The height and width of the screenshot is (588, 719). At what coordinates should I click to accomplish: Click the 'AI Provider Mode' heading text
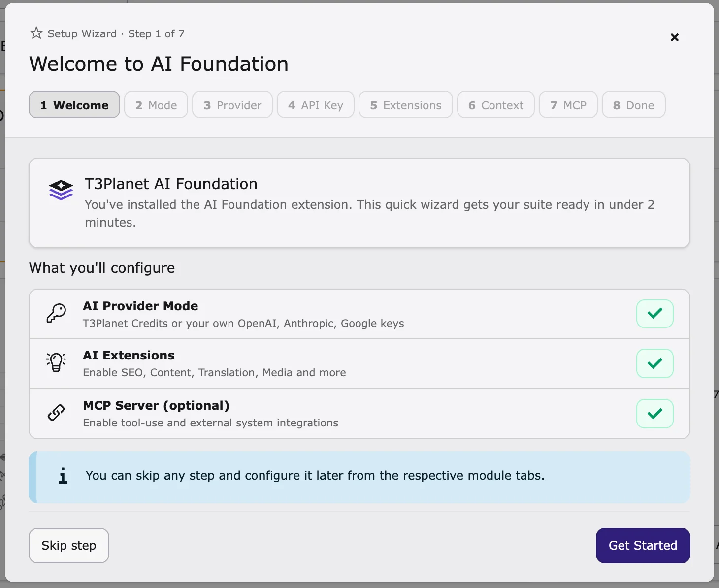[140, 306]
